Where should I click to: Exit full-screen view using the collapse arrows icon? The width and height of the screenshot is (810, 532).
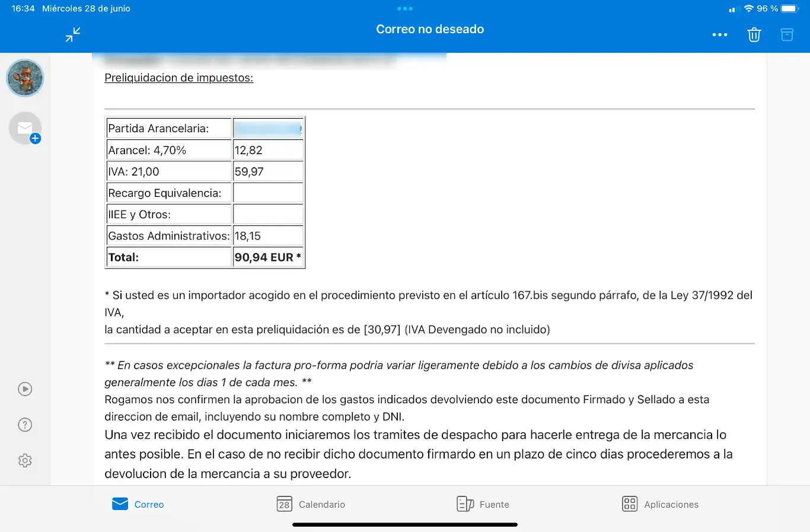click(73, 34)
